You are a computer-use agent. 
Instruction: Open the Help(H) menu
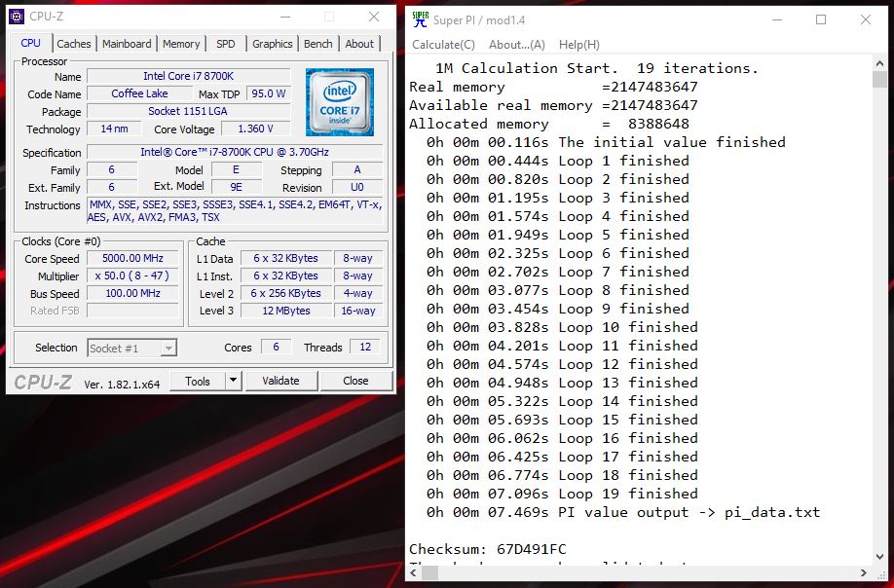[x=578, y=45]
